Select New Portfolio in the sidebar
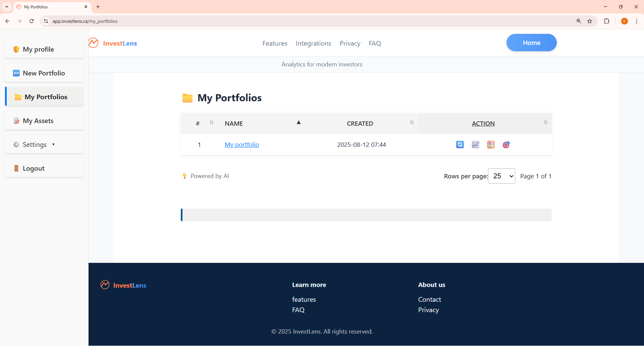This screenshot has width=644, height=346. pyautogui.click(x=44, y=73)
